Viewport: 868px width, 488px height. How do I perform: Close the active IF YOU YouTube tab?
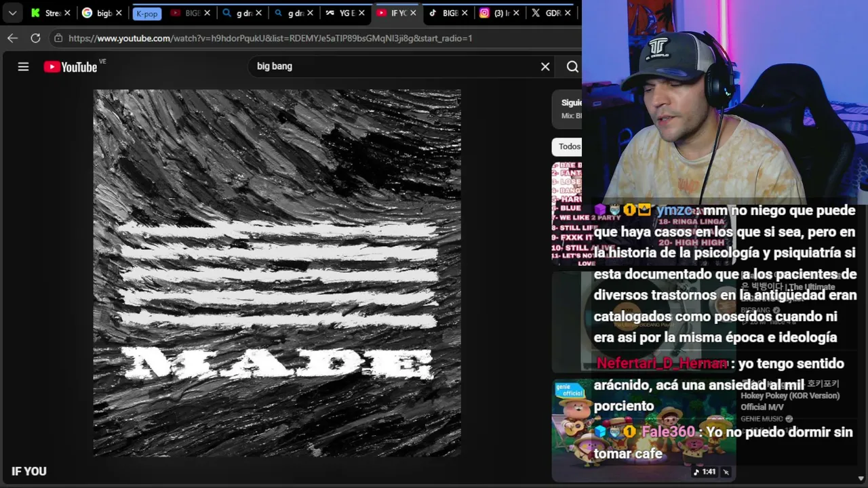pyautogui.click(x=413, y=13)
